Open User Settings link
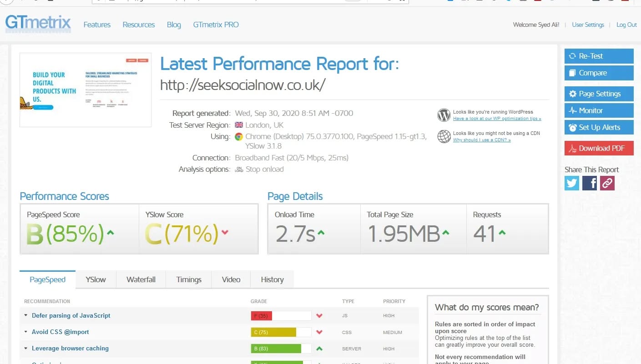641x364 pixels. click(588, 25)
